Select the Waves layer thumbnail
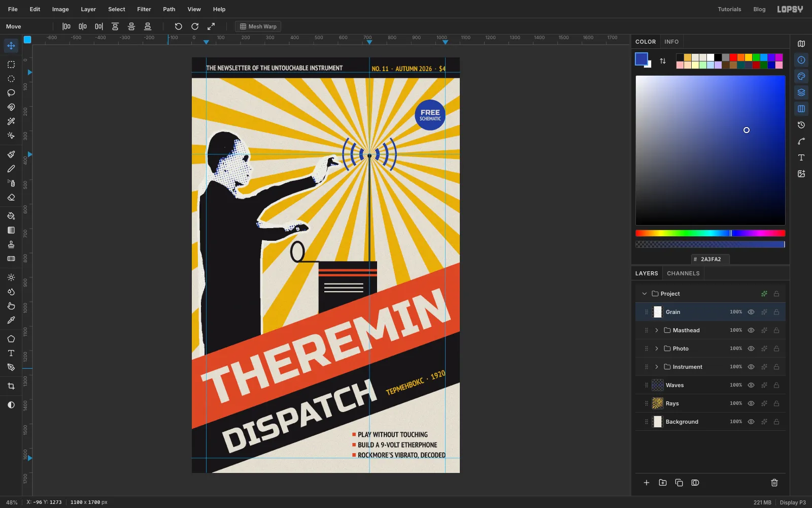812x508 pixels. pos(658,385)
